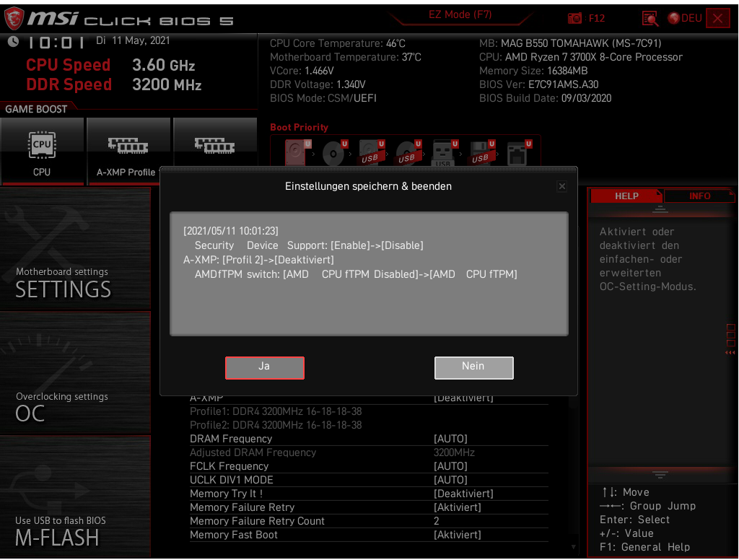Viewport: 739px width, 560px height.
Task: Select the network boot device icon
Action: click(518, 152)
